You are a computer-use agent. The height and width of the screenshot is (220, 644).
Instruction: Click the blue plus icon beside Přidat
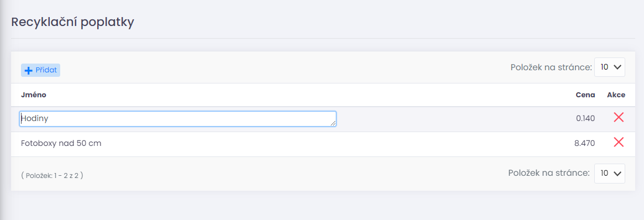pyautogui.click(x=28, y=70)
